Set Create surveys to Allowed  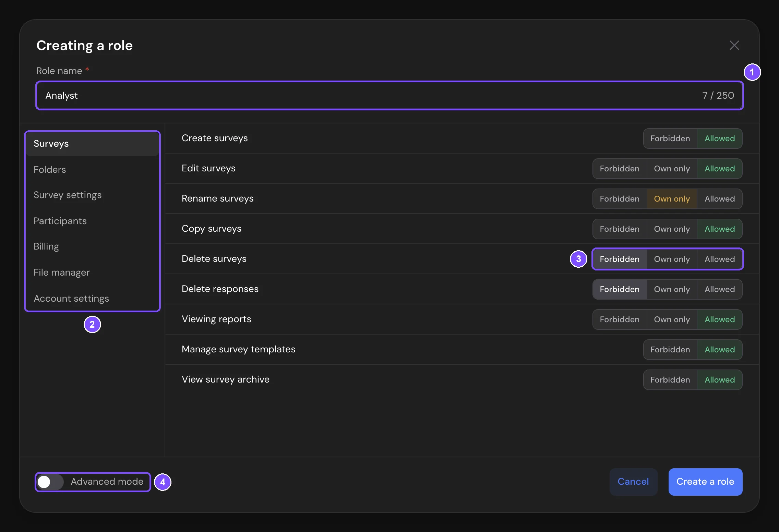click(x=720, y=138)
